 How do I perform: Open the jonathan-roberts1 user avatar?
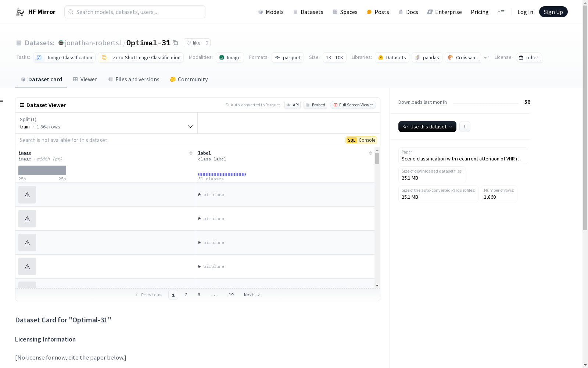[x=61, y=43]
